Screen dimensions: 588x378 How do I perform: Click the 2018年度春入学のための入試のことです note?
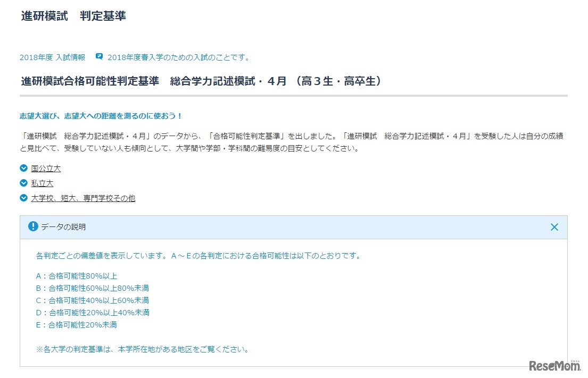click(x=178, y=57)
